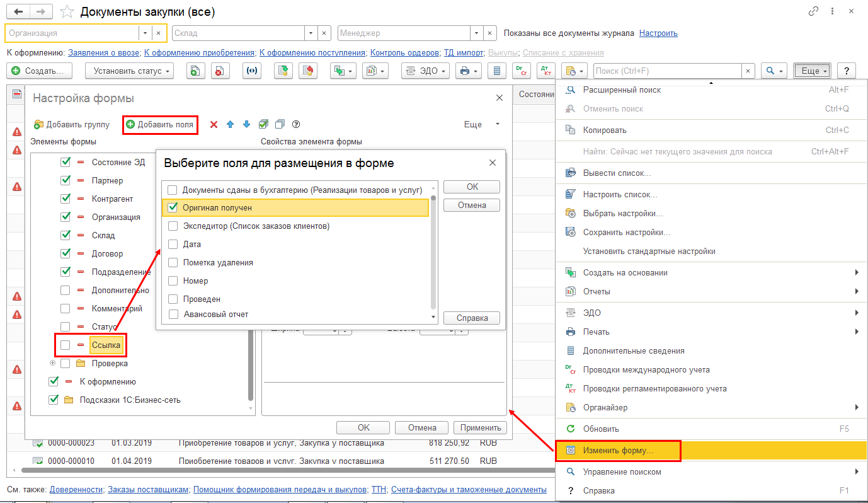The height and width of the screenshot is (503, 868).
Task: Open additional info from the toolbar list icon
Action: (498, 71)
